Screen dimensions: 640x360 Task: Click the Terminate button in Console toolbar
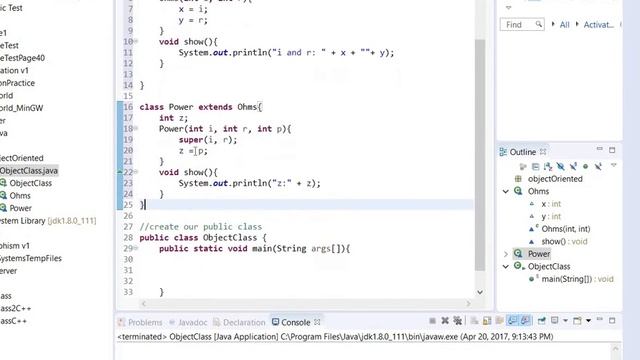pos(432,321)
